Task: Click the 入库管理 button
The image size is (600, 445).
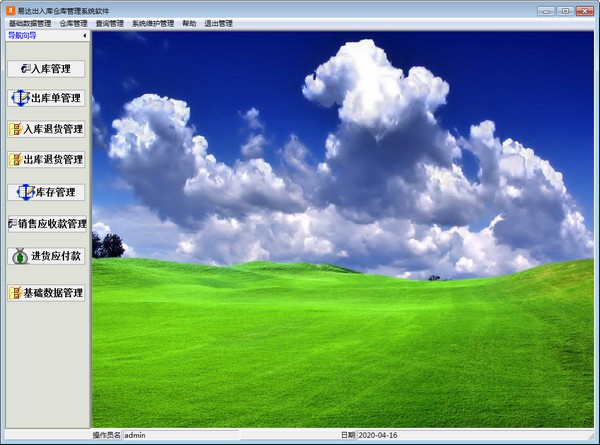Action: [x=46, y=69]
